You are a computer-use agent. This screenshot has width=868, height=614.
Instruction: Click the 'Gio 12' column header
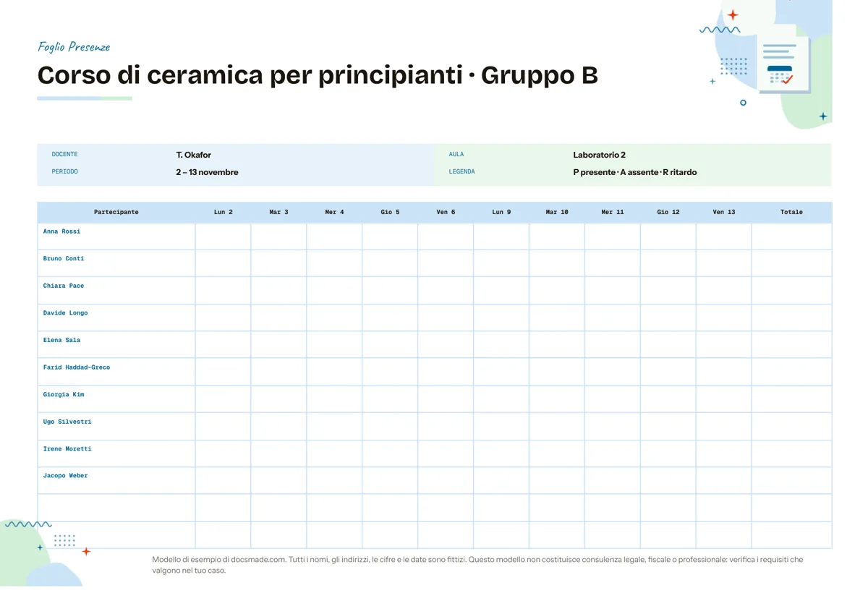pyautogui.click(x=668, y=213)
